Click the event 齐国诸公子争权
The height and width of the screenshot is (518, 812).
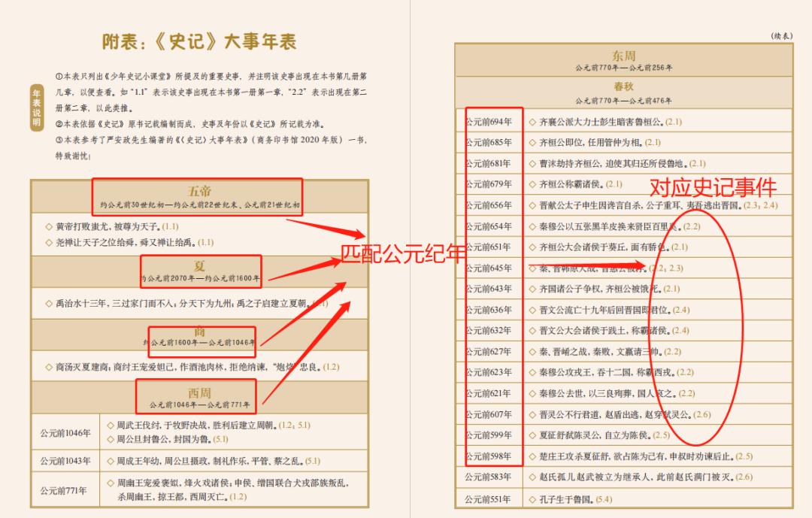point(604,289)
